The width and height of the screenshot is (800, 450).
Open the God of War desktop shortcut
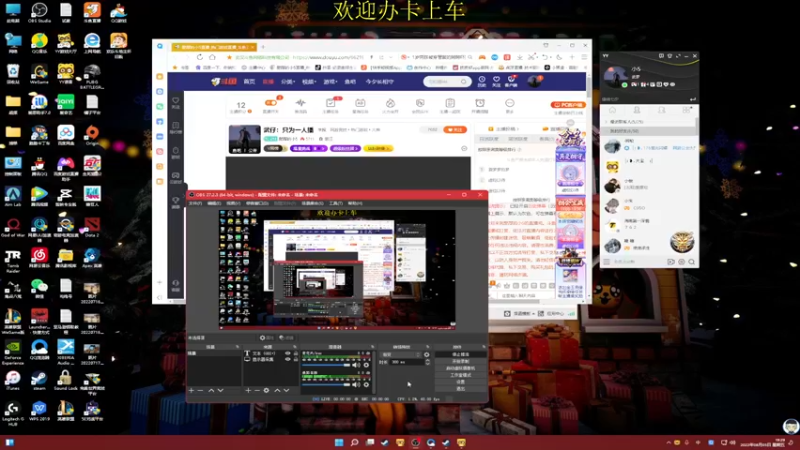click(x=13, y=227)
